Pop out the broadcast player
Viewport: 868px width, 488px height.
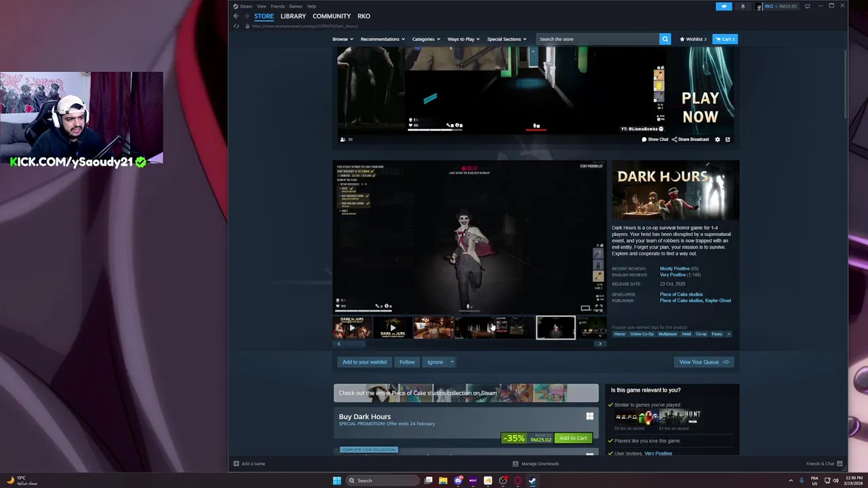pos(728,140)
